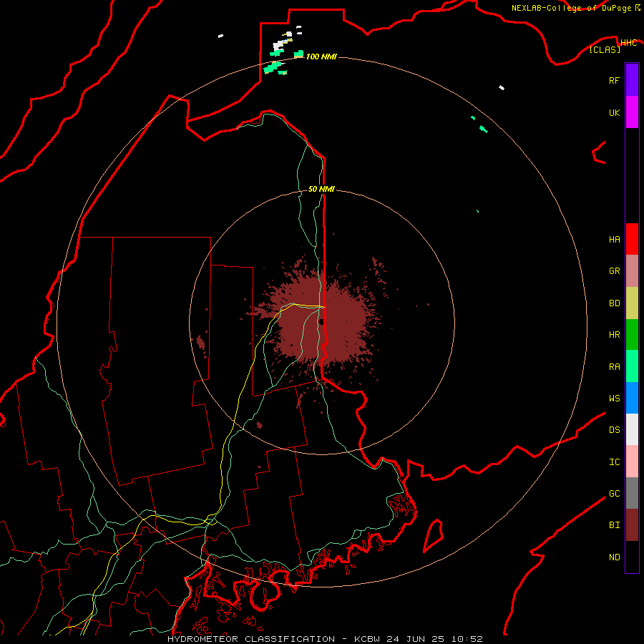Click the WS legend label
Screen dimensions: 644x644
coord(614,398)
